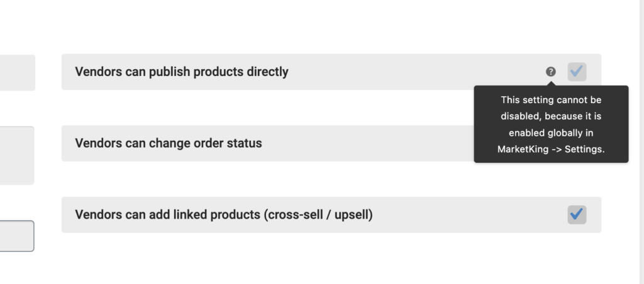Toggle the 'Vendors can publish products directly' checkbox
This screenshot has width=644, height=284.
coord(577,72)
